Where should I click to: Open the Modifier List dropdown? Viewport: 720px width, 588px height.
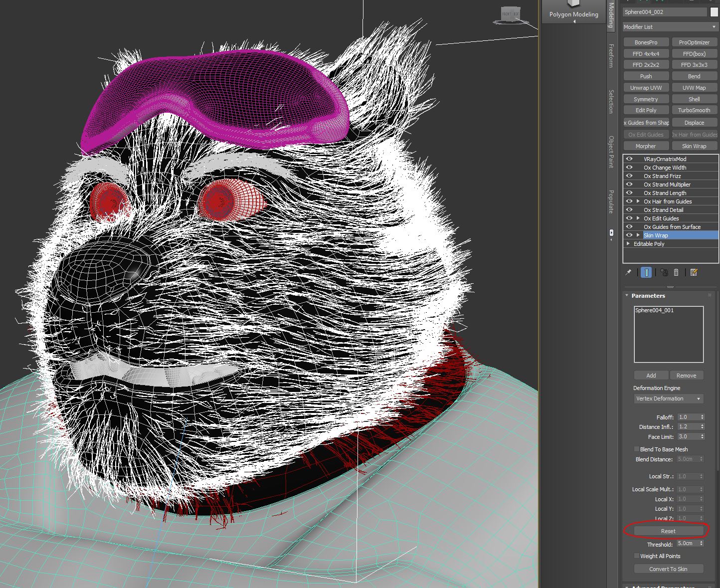(669, 27)
